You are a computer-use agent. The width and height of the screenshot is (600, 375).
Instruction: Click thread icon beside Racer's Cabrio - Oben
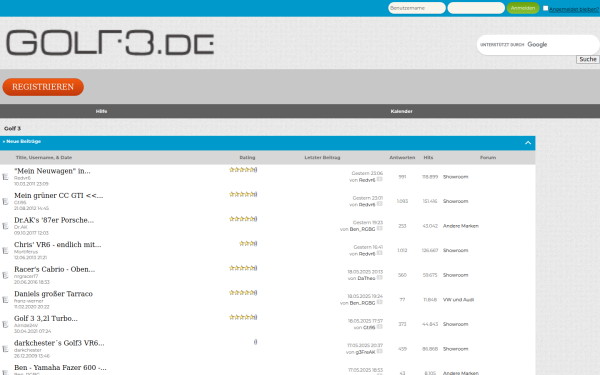click(x=5, y=275)
